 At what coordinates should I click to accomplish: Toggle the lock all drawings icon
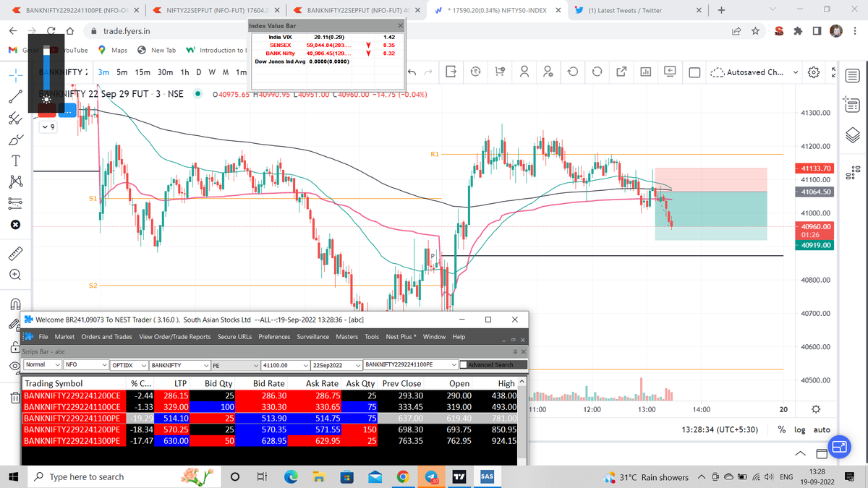pos(16,346)
